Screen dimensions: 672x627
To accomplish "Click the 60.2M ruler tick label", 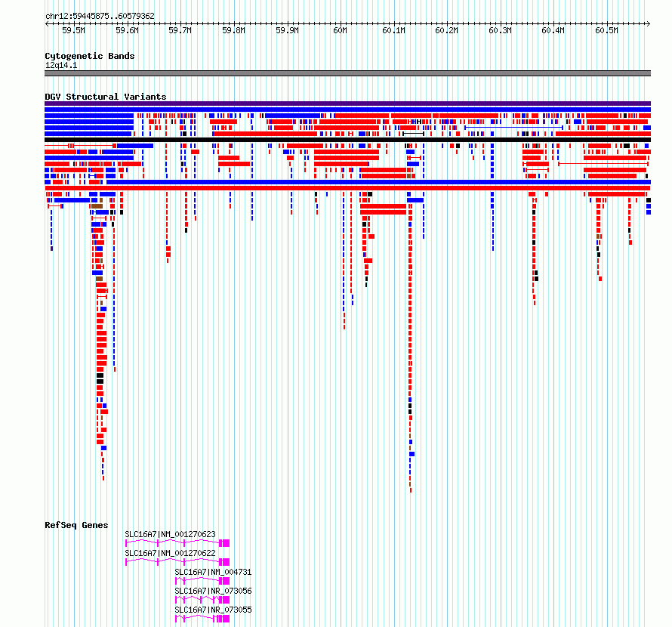I will click(446, 30).
